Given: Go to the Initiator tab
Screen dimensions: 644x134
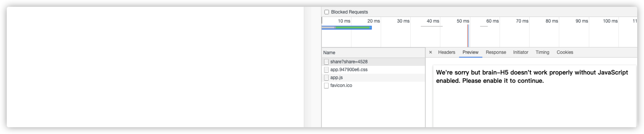Looking at the screenshot, I should coord(520,52).
